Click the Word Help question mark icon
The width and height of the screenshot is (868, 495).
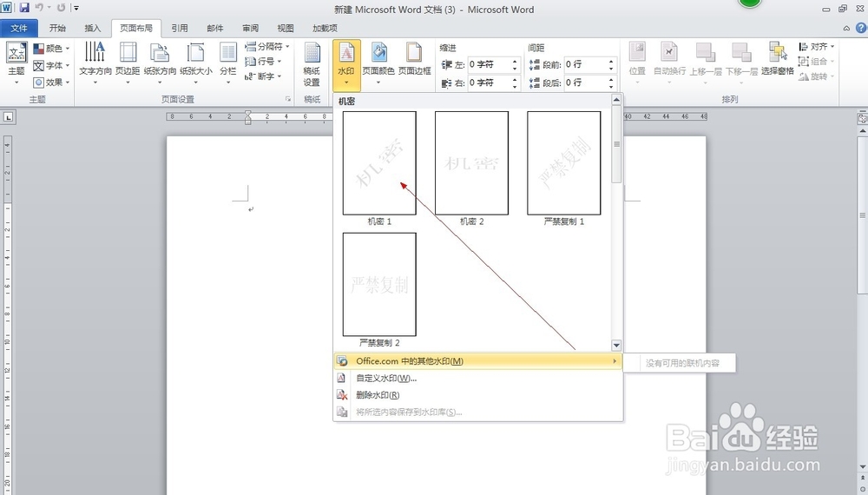pos(861,28)
